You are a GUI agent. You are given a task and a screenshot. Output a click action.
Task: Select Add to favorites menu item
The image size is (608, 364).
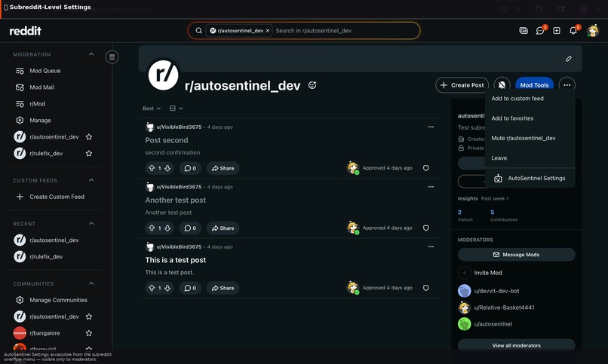(x=530, y=118)
